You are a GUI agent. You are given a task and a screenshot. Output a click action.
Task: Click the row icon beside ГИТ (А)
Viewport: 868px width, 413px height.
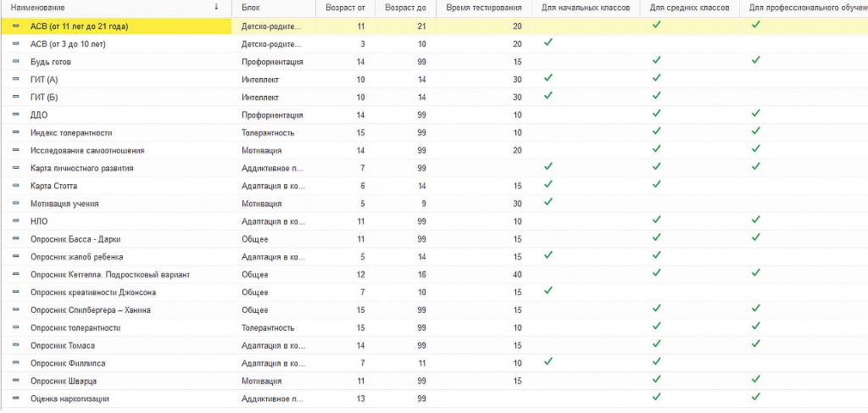[15, 79]
